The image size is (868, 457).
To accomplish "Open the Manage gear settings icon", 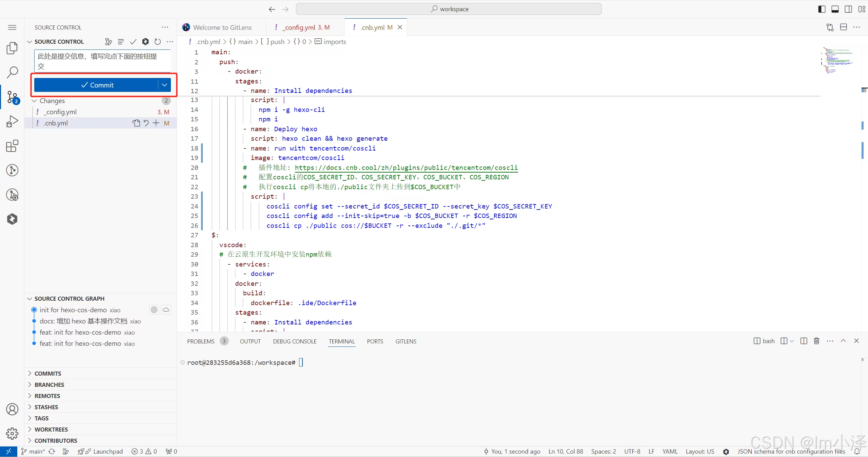I will pyautogui.click(x=12, y=433).
